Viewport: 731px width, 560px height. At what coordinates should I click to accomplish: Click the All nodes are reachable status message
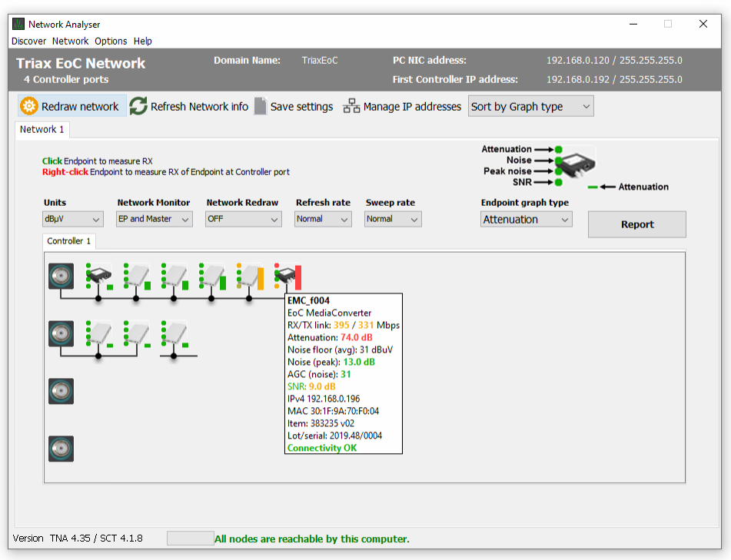click(x=312, y=539)
